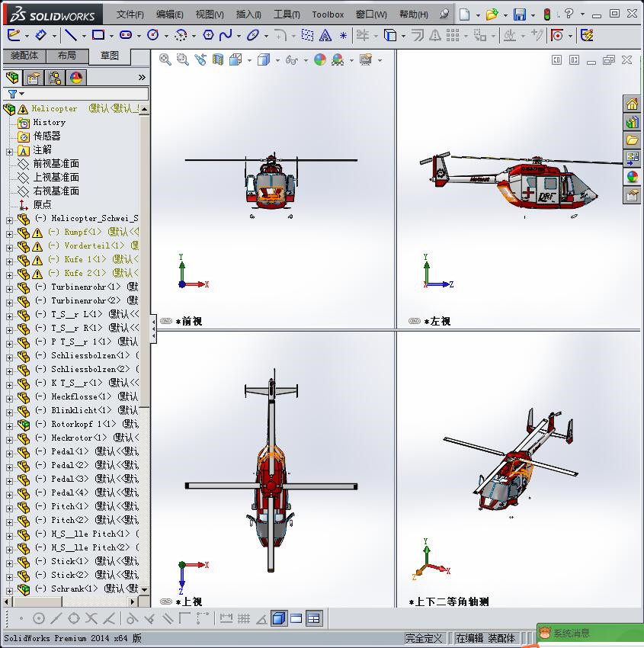This screenshot has height=648, width=644.
Task: Switch to the 布局 tab
Action: point(67,56)
